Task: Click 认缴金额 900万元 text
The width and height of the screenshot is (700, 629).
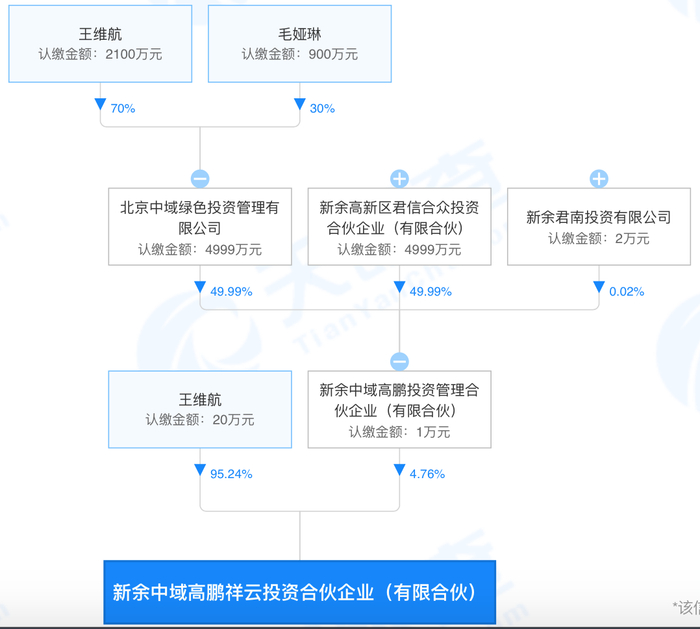Action: (x=300, y=54)
